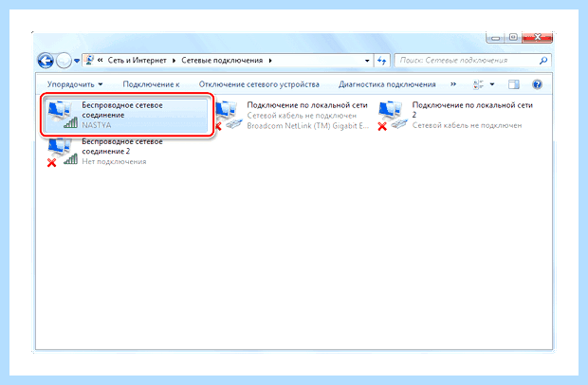This screenshot has height=385, width=588.
Task: Open the view options dropdown arrow
Action: click(x=492, y=84)
